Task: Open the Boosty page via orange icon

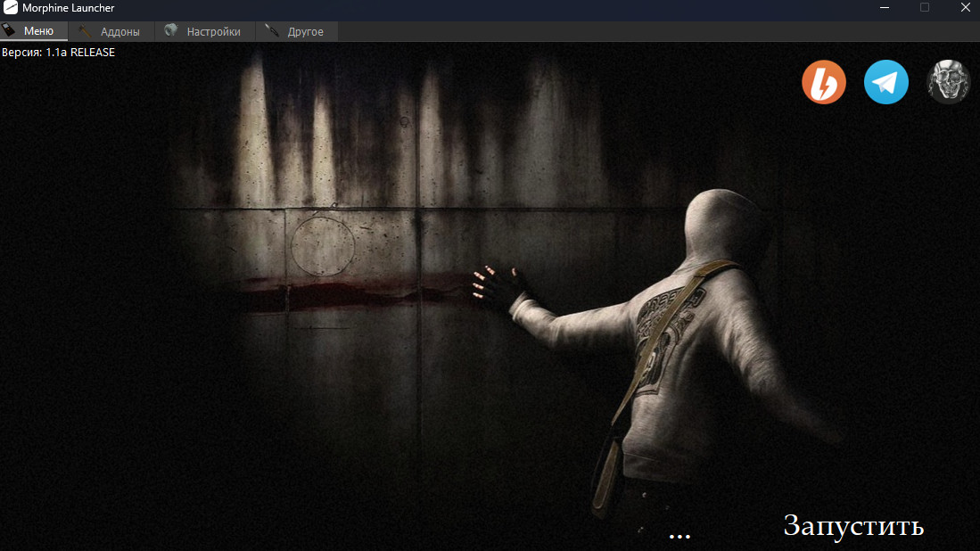Action: [x=823, y=83]
